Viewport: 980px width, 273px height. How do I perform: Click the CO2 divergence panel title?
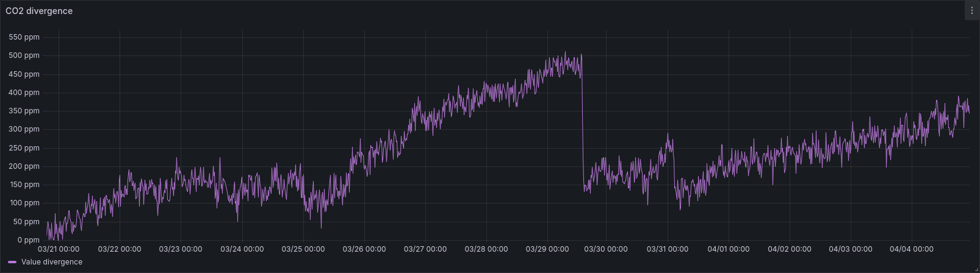[39, 11]
